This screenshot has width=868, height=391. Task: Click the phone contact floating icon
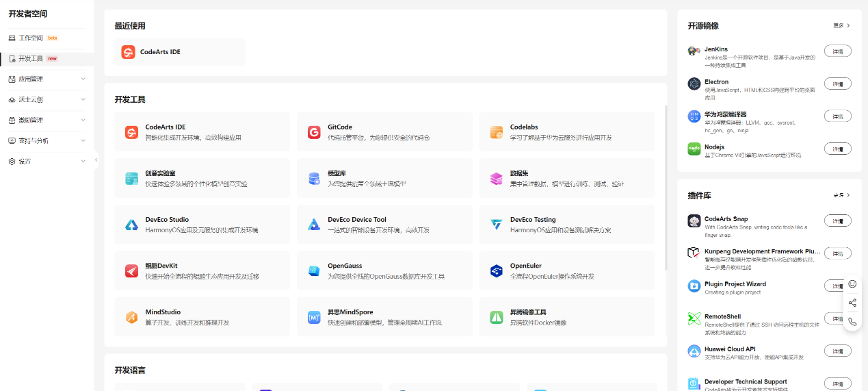(x=852, y=321)
